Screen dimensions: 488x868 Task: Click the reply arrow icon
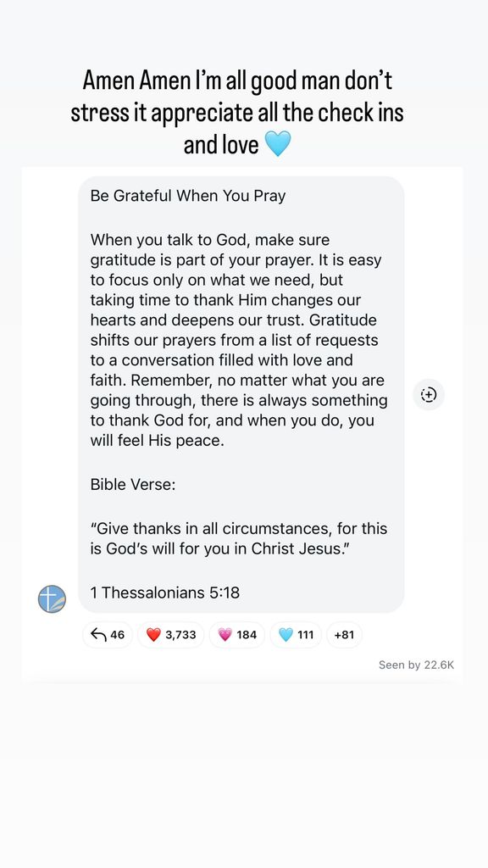(98, 634)
